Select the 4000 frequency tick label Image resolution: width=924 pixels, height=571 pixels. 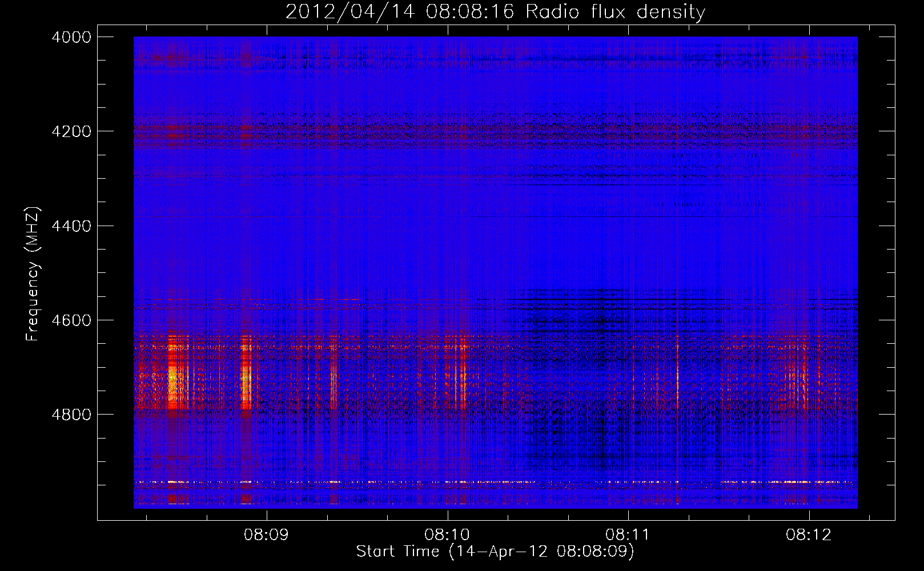(x=71, y=37)
